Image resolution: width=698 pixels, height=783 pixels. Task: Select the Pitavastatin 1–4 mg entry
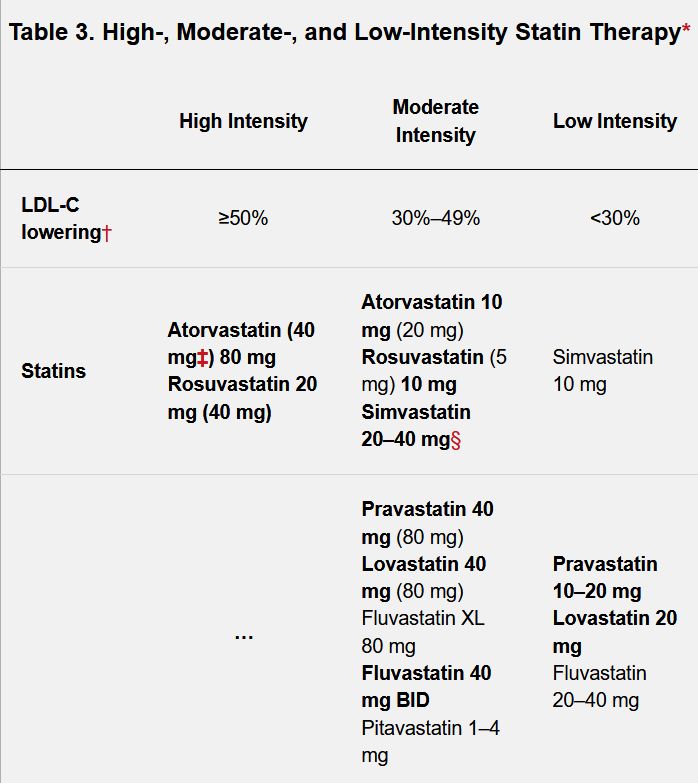430,742
